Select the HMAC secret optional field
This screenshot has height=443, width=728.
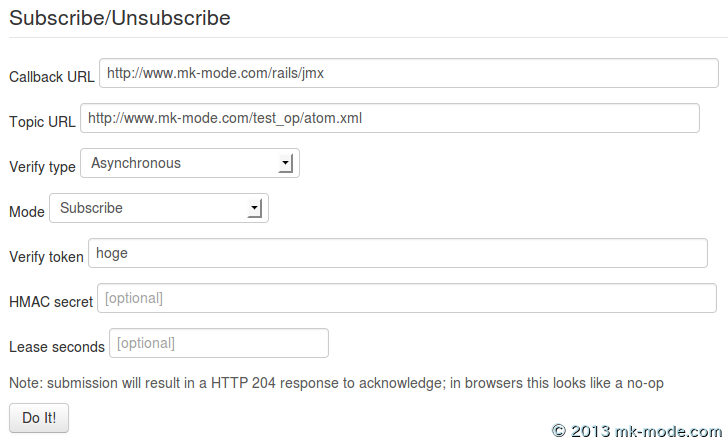click(406, 298)
